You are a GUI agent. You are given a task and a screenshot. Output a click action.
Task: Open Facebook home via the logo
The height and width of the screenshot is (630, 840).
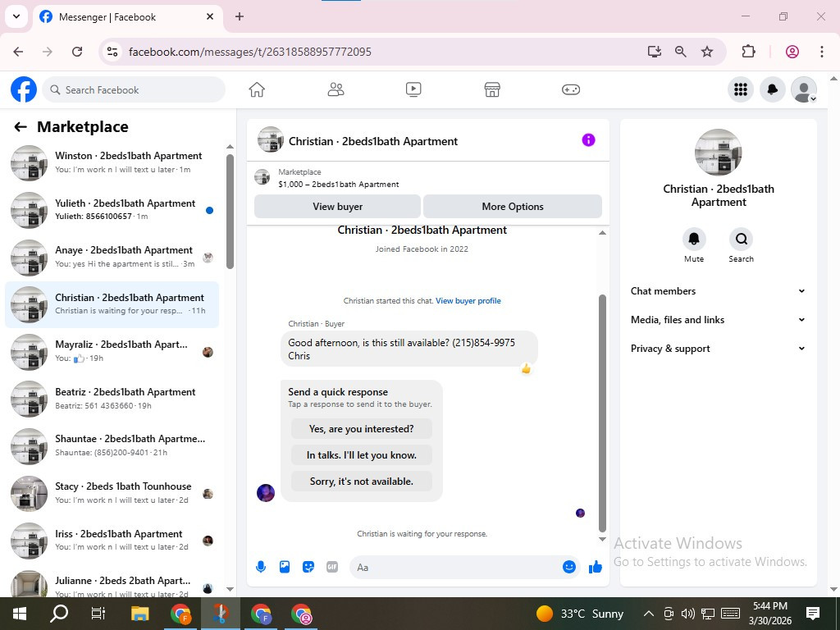tap(24, 89)
